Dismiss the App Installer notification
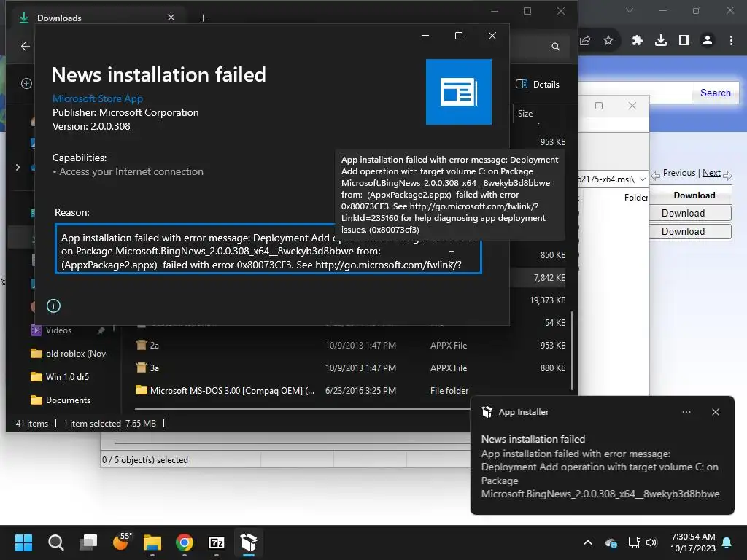This screenshot has height=560, width=747. (716, 412)
